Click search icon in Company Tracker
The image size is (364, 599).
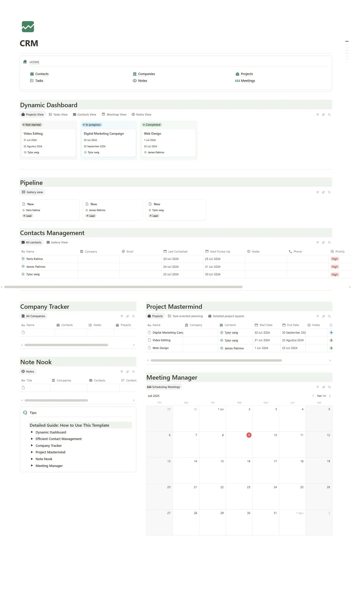(x=133, y=316)
